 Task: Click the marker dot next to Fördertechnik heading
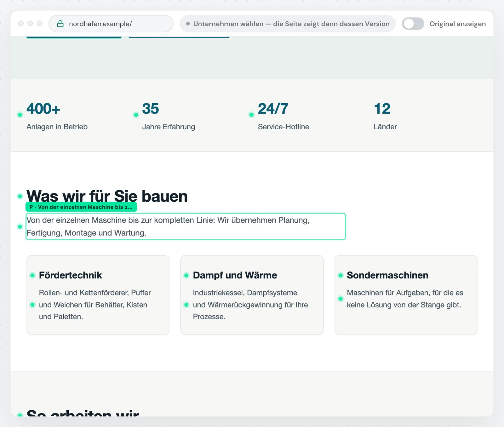pos(32,275)
